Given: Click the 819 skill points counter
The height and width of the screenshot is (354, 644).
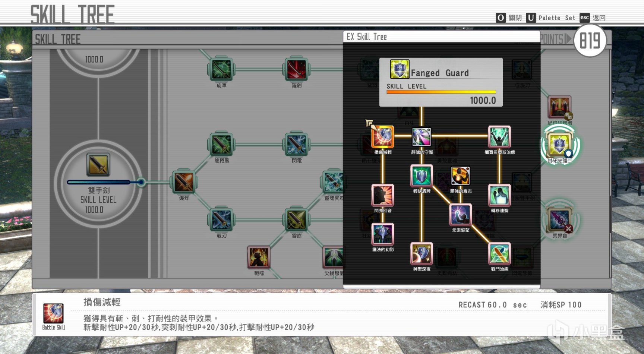Looking at the screenshot, I should pyautogui.click(x=590, y=41).
